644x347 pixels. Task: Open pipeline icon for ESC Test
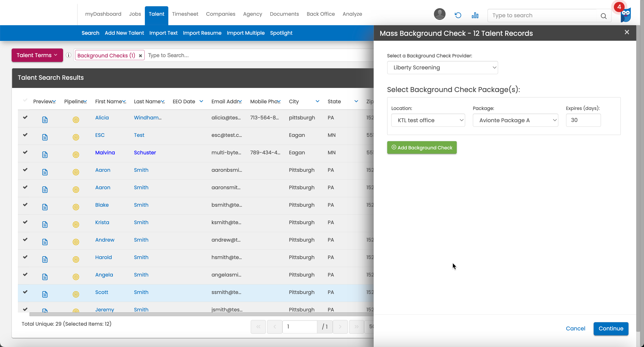coord(76,137)
